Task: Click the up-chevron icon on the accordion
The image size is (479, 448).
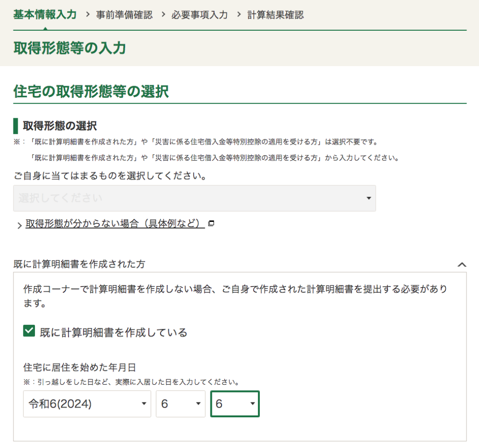Action: pos(462,264)
